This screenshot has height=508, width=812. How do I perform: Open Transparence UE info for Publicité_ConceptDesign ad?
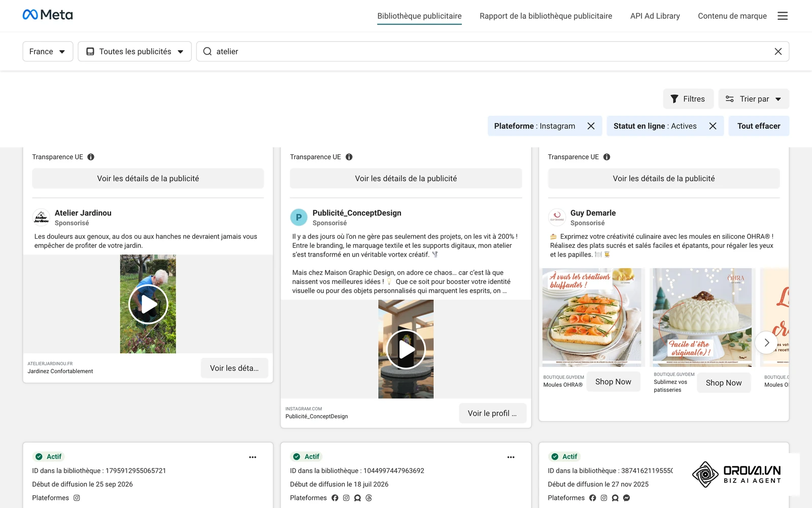coord(349,157)
